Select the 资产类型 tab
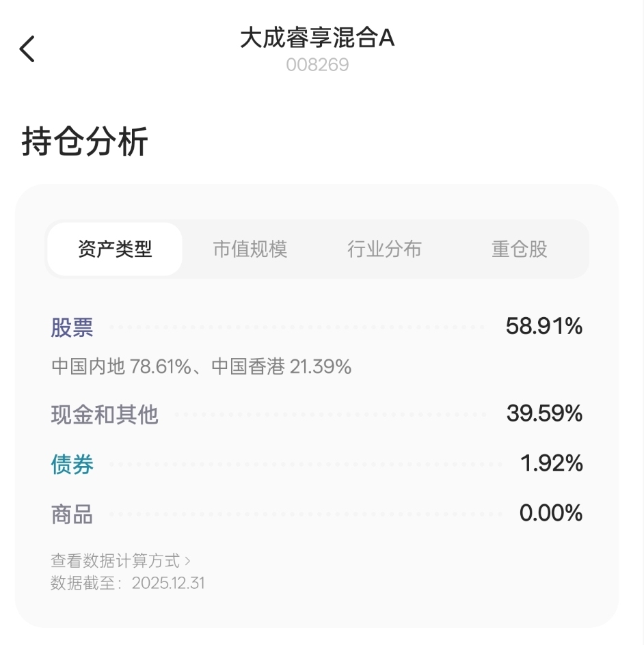 115,249
